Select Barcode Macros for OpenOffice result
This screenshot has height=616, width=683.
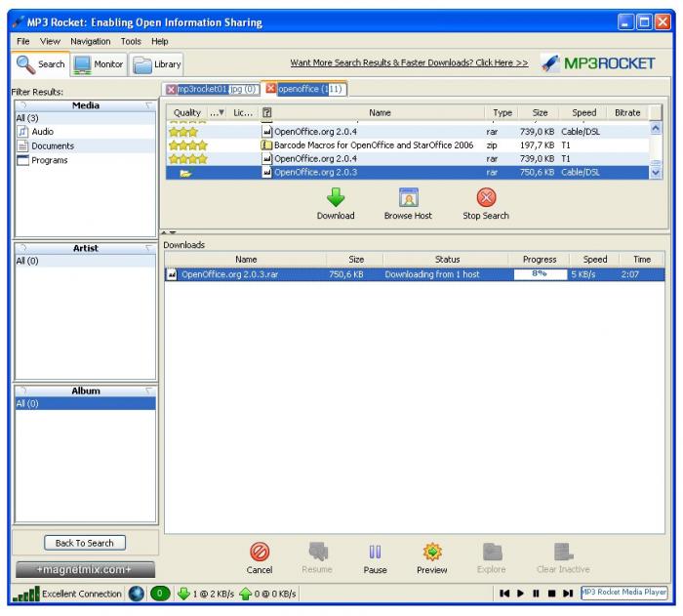(x=407, y=145)
